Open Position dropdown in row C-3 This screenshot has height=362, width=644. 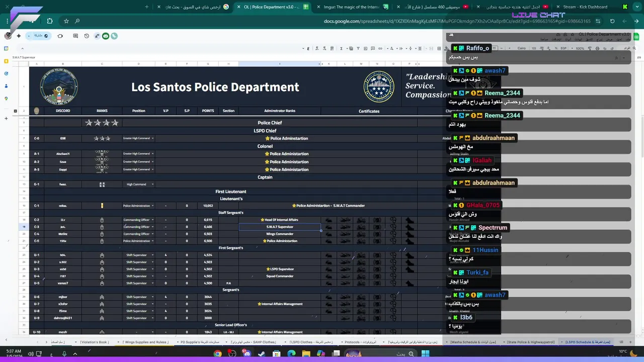[153, 227]
